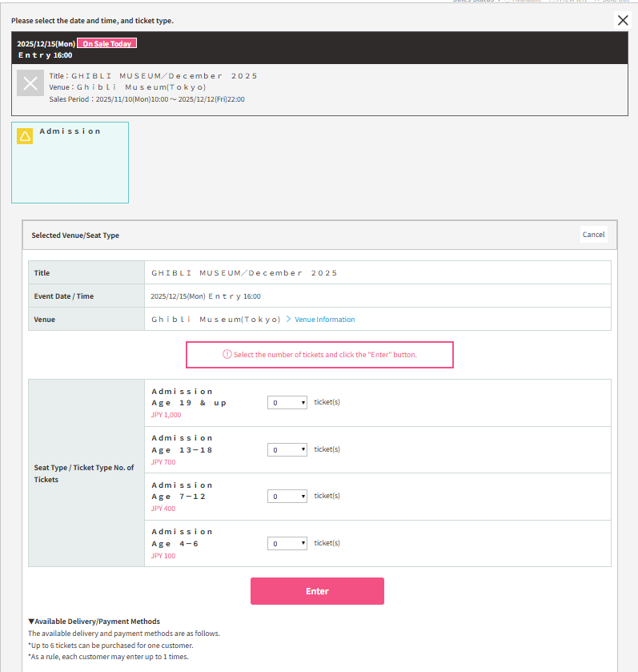Click 'Select the number of tickets' notice text
Screen dimensions: 638x672
click(x=325, y=355)
